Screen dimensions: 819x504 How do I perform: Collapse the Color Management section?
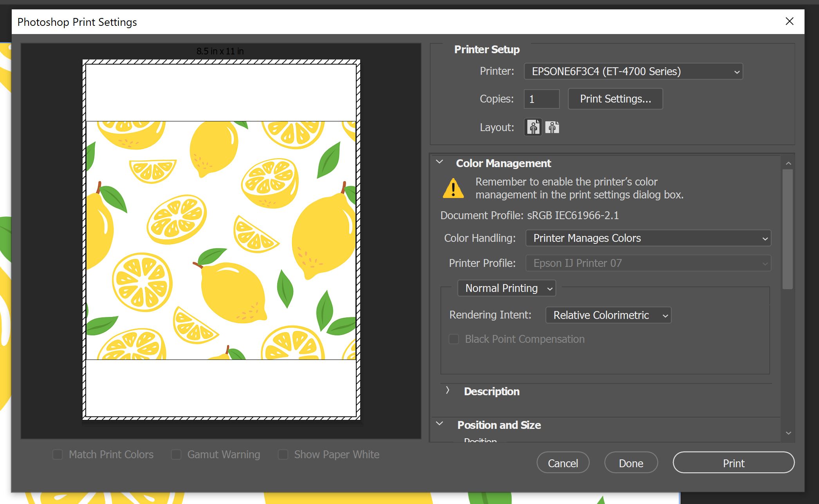tap(439, 162)
